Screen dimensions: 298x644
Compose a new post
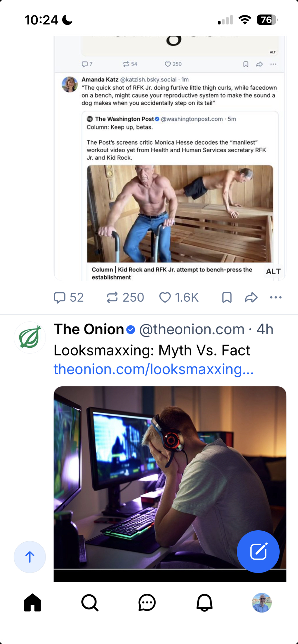pyautogui.click(x=258, y=552)
